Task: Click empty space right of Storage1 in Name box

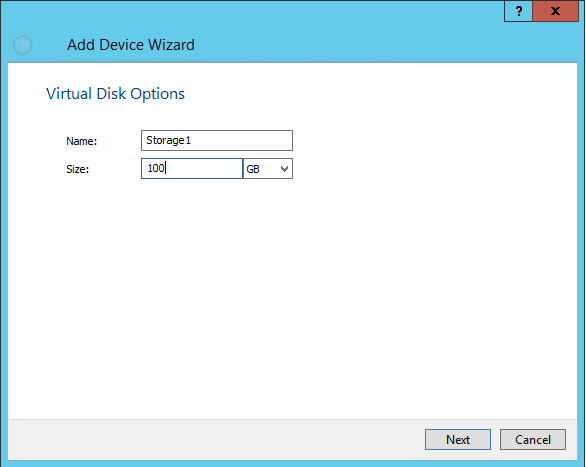Action: (x=243, y=140)
